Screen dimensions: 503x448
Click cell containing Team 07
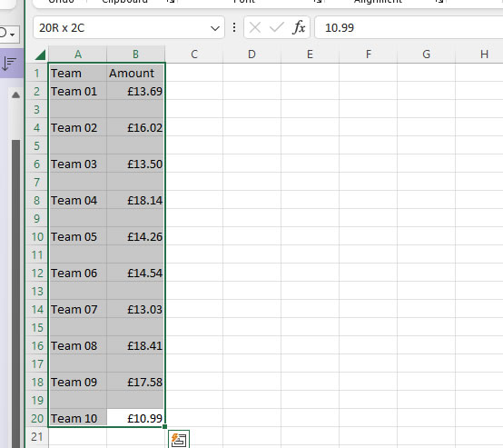pyautogui.click(x=78, y=309)
